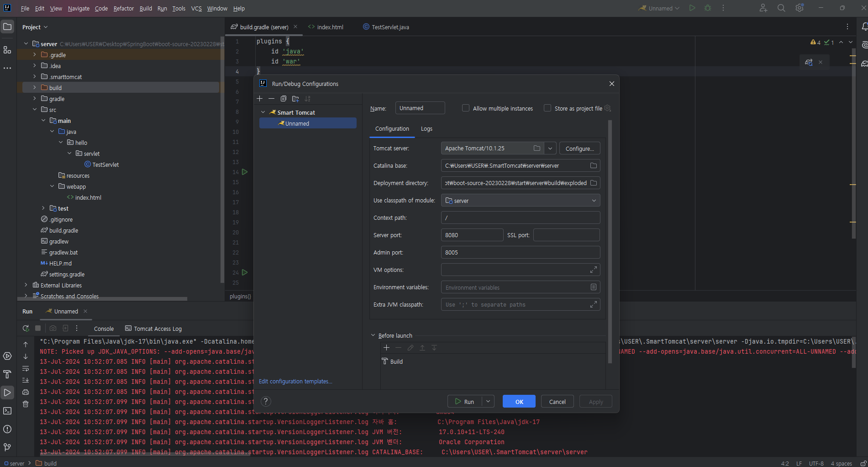Image resolution: width=868 pixels, height=467 pixels.
Task: Toggle soft-wrap in console
Action: (26, 368)
